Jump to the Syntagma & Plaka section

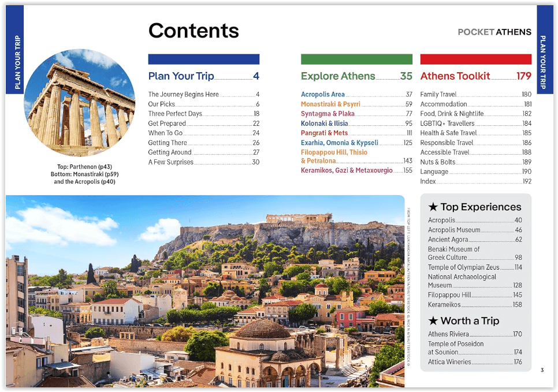(328, 114)
